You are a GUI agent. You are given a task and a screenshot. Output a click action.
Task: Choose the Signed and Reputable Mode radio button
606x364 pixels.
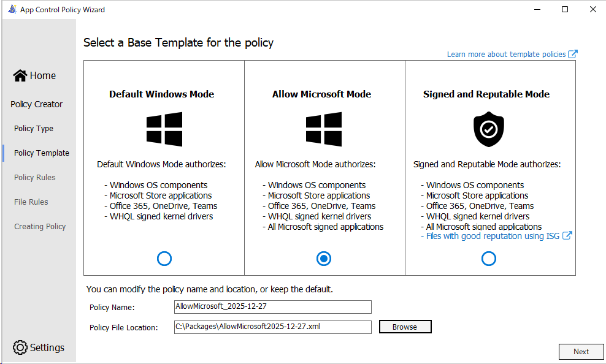tap(488, 259)
